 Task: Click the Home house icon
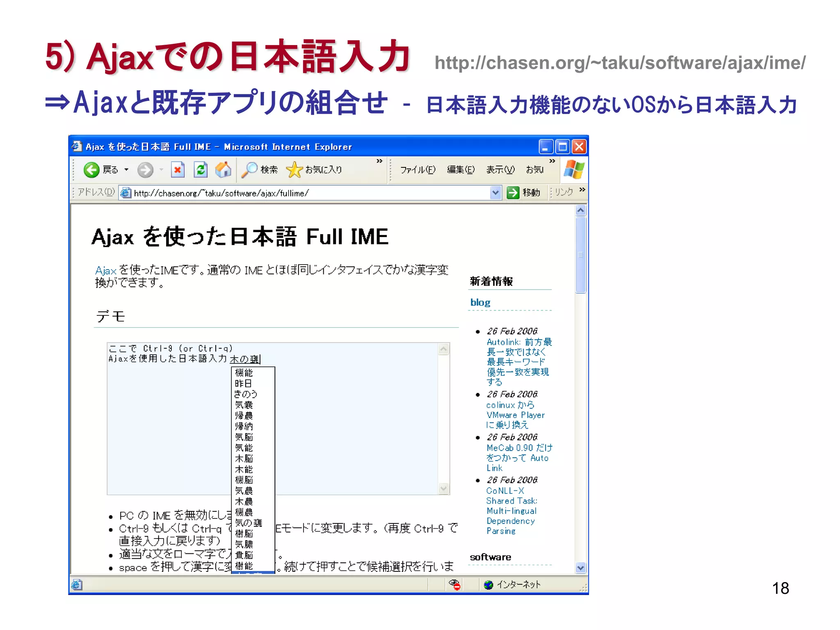click(223, 170)
